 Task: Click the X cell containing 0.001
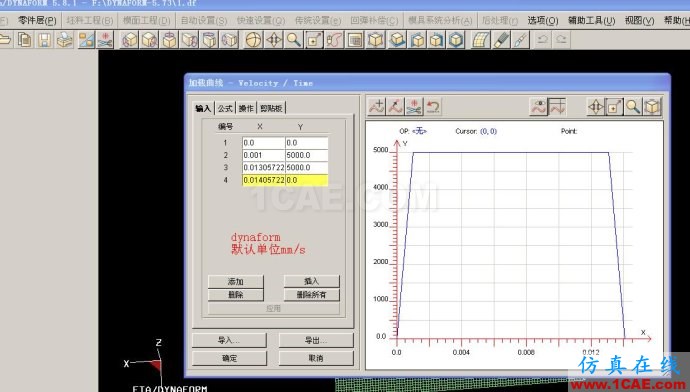[263, 155]
